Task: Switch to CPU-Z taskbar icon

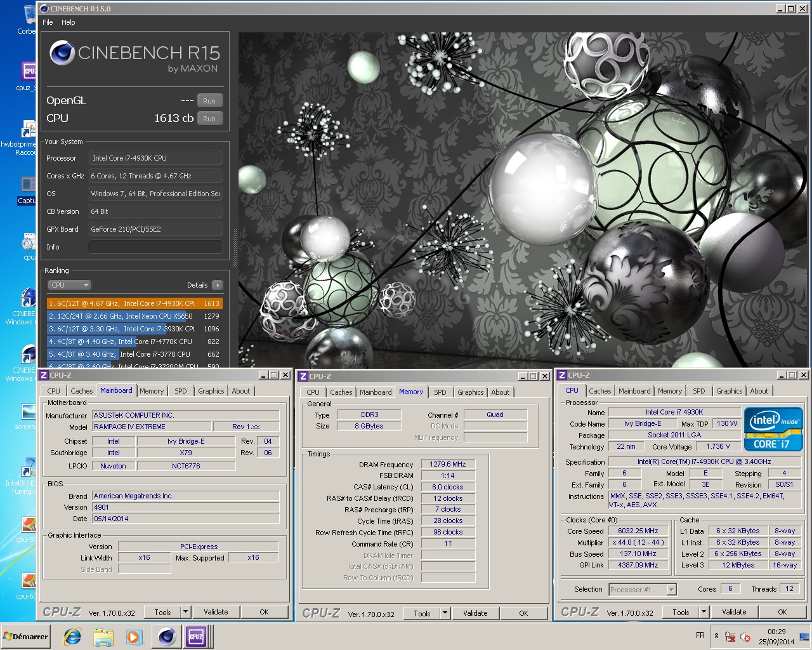Action: pyautogui.click(x=197, y=637)
